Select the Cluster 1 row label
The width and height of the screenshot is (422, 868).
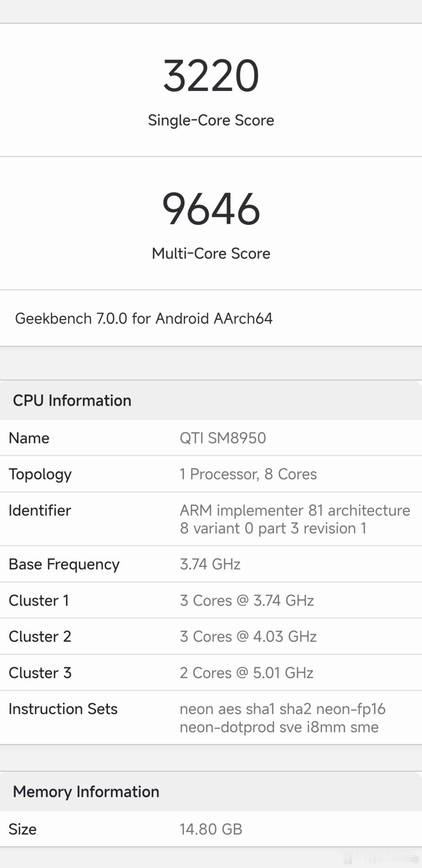(39, 601)
